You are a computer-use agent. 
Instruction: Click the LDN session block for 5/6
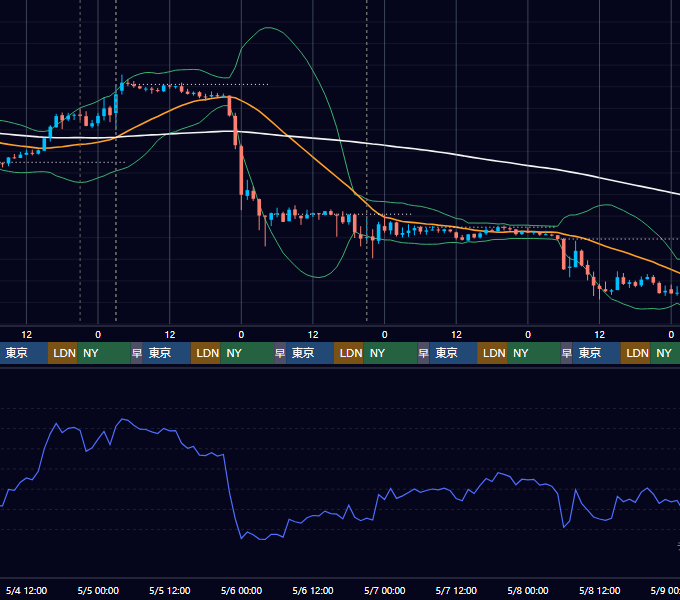[349, 353]
